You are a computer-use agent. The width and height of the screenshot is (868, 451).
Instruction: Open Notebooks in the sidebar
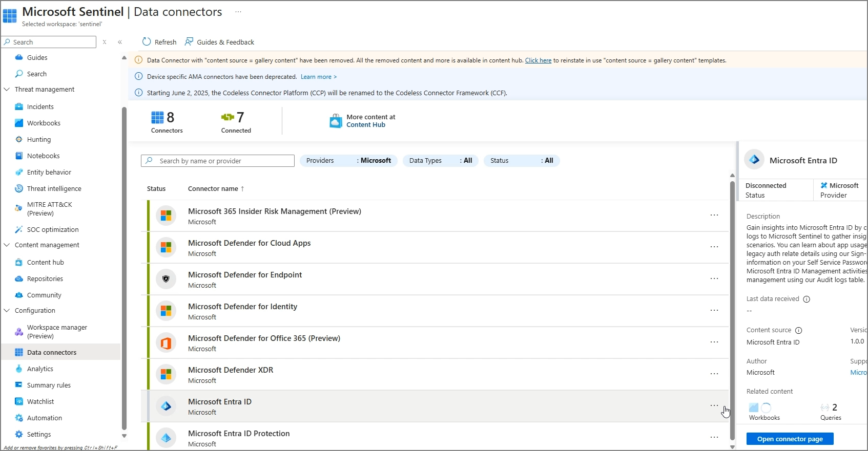pos(43,156)
